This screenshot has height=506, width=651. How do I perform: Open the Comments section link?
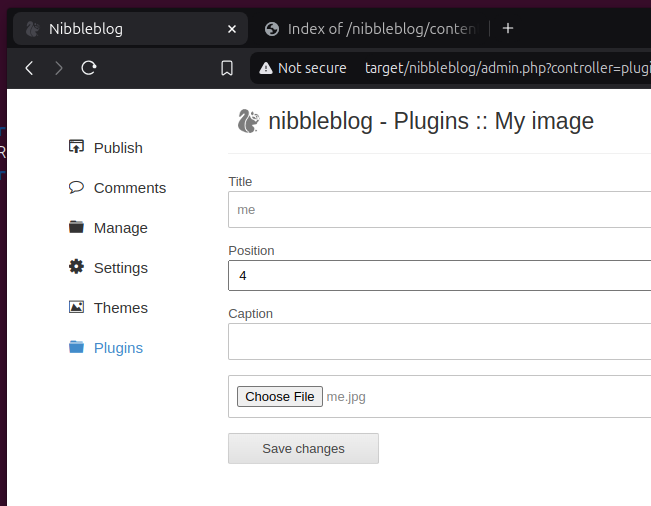coord(130,188)
